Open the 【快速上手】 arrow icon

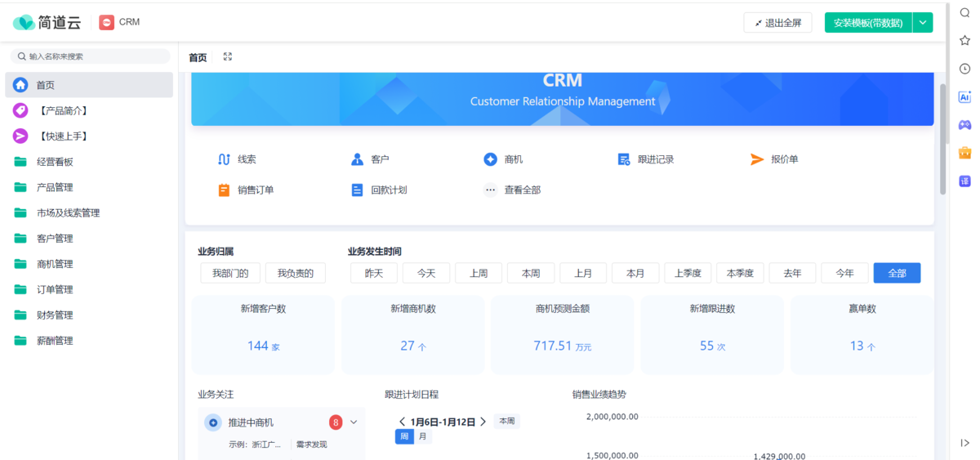point(20,136)
